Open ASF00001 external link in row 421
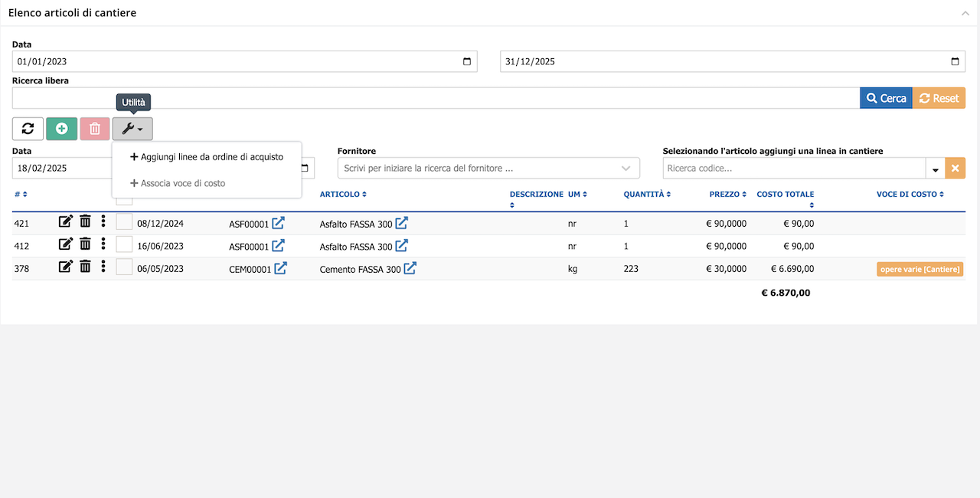The width and height of the screenshot is (980, 498). coord(279,224)
